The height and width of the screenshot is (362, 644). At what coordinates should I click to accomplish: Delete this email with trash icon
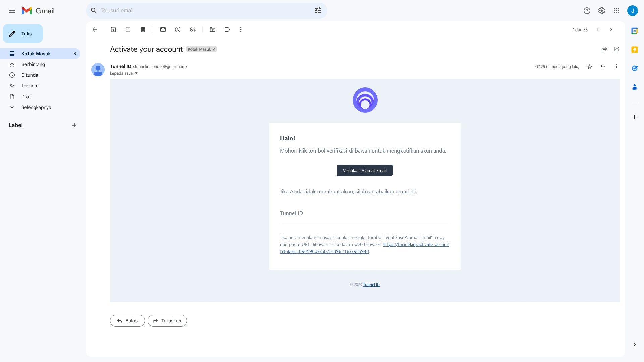pyautogui.click(x=143, y=29)
